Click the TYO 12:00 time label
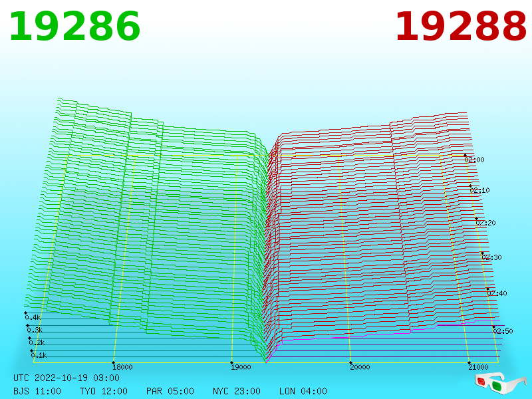 coord(104,391)
